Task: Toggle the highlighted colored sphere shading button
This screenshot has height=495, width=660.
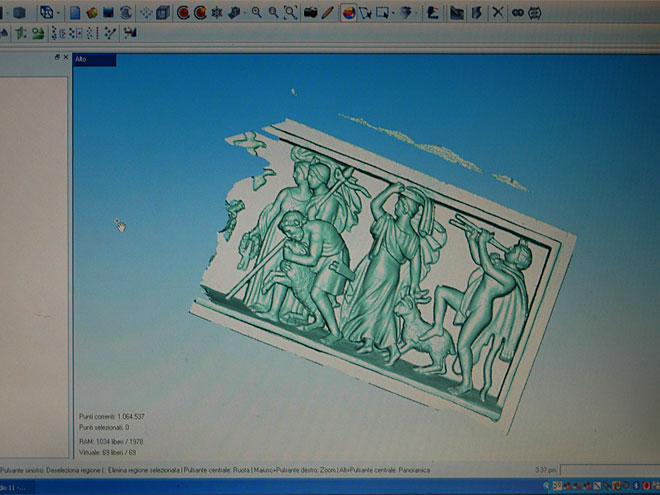Action: 349,13
